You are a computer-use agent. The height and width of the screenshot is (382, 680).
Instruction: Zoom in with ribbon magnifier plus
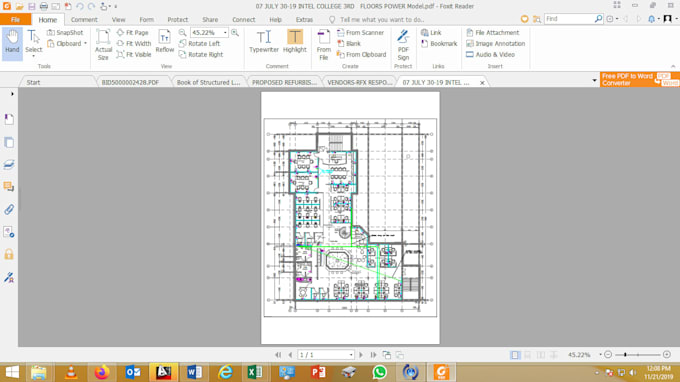tap(235, 33)
